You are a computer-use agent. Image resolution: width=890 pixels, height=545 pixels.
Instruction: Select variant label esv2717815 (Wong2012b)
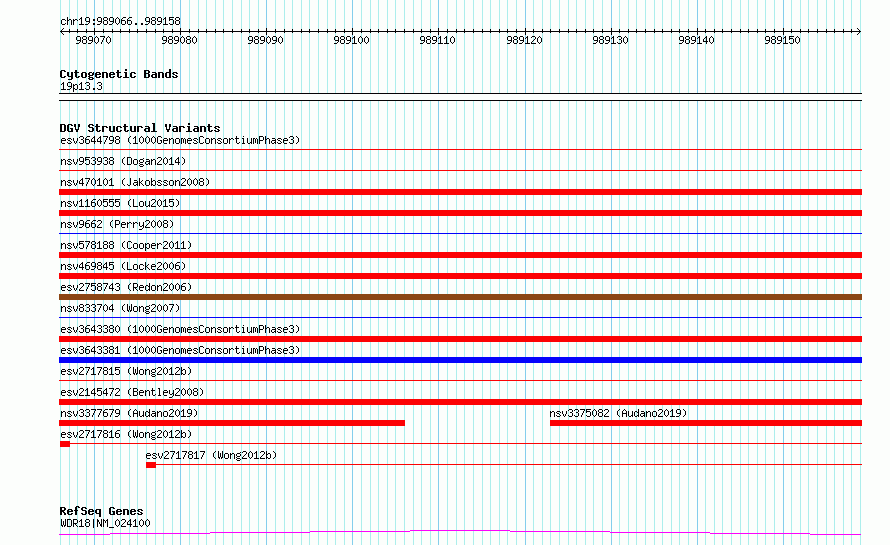(126, 371)
